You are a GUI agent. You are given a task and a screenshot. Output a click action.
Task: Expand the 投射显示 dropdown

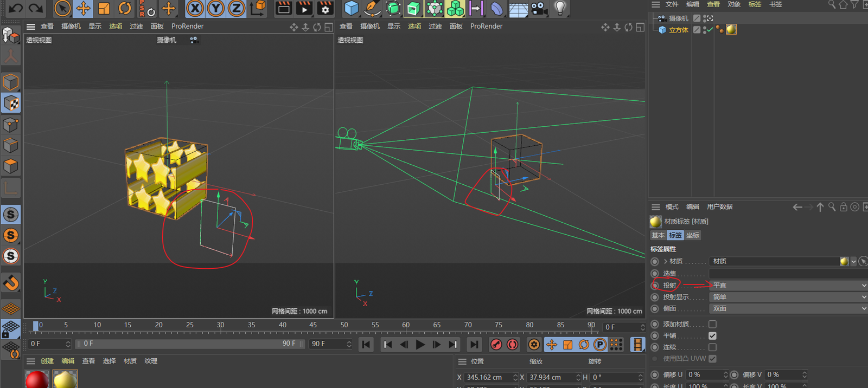[788, 297]
